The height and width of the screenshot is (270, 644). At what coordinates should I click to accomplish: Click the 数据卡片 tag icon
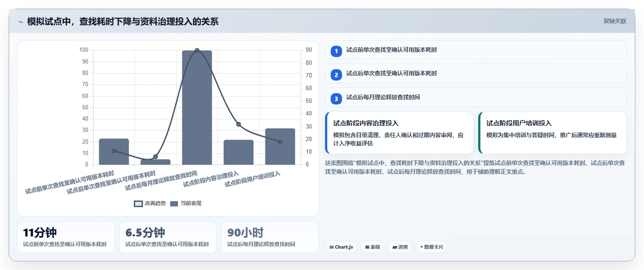click(422, 247)
